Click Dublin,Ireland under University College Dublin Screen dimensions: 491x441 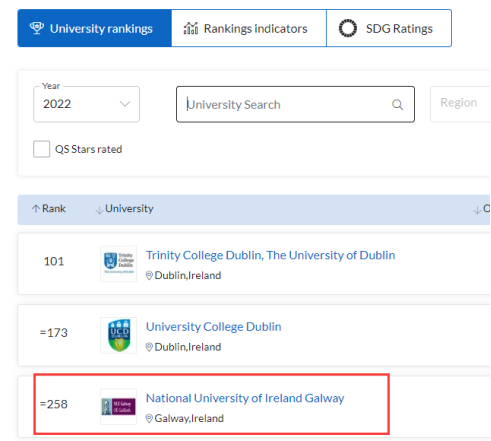188,347
